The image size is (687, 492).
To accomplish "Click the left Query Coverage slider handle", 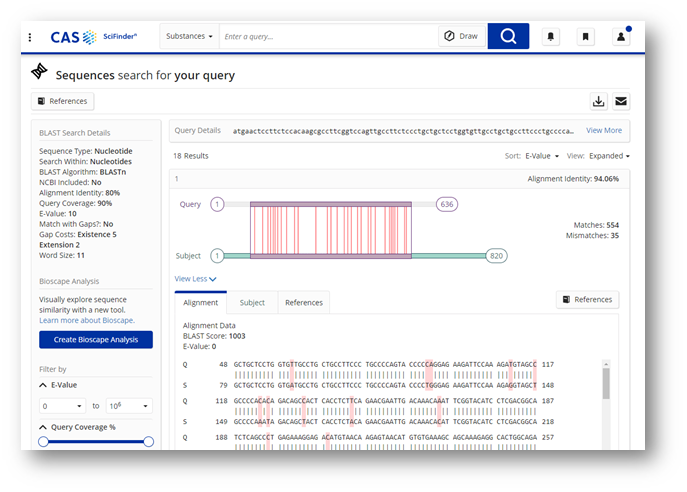I will coord(43,442).
